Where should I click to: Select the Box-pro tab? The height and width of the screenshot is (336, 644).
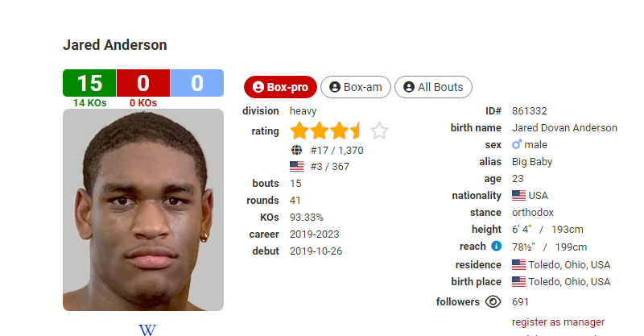[280, 87]
